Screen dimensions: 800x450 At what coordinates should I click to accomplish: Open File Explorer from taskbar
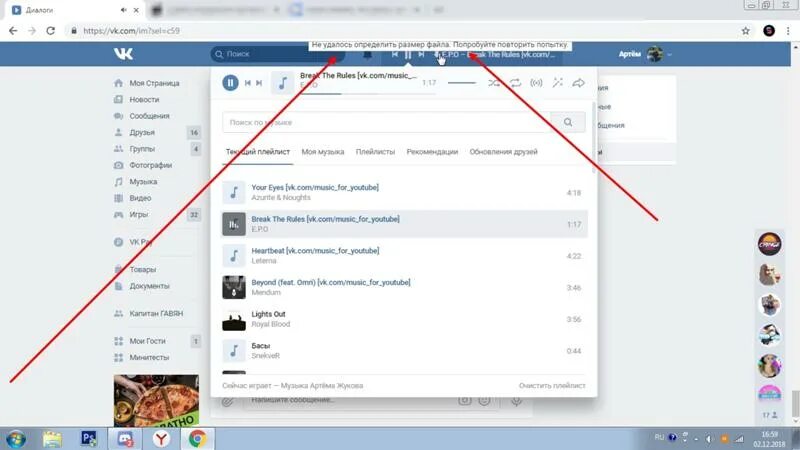pos(52,439)
